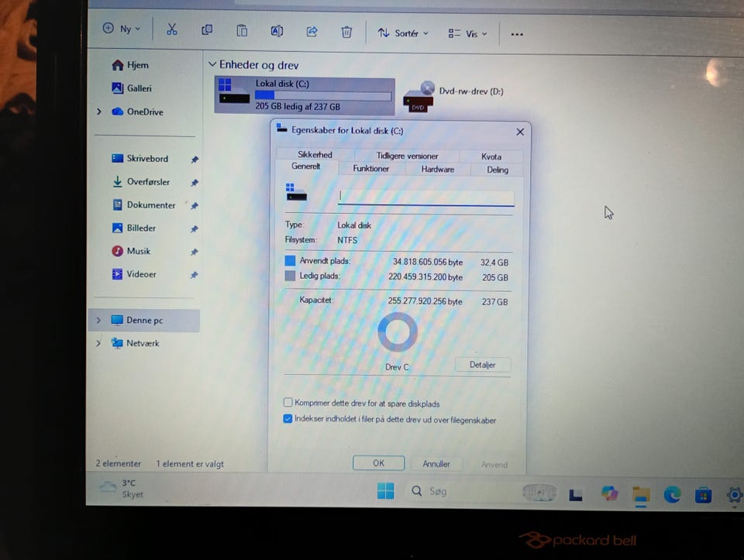
Task: Open Dokumenter quick access folder
Action: coord(144,204)
